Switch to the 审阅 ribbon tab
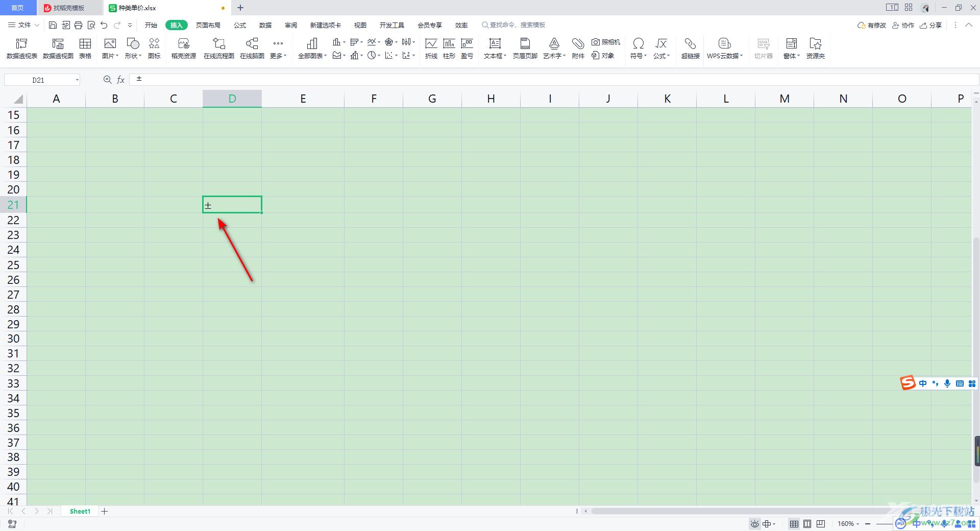Image resolution: width=980 pixels, height=531 pixels. coord(291,25)
